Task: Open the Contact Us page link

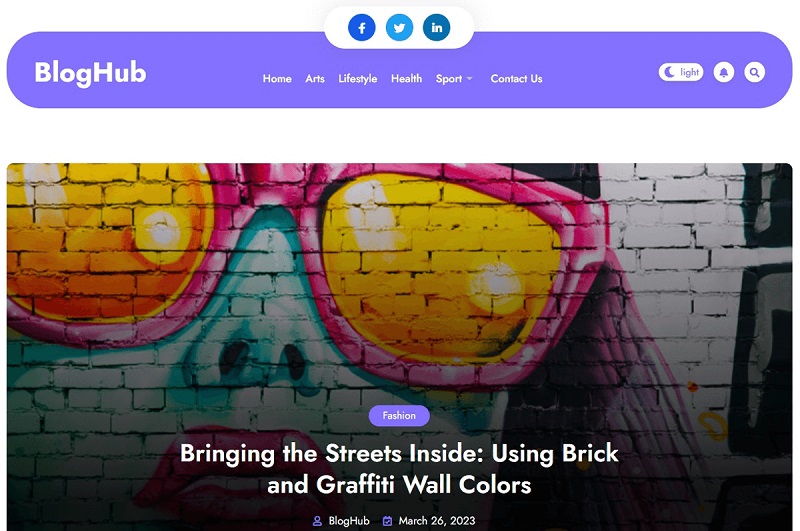Action: [x=516, y=79]
